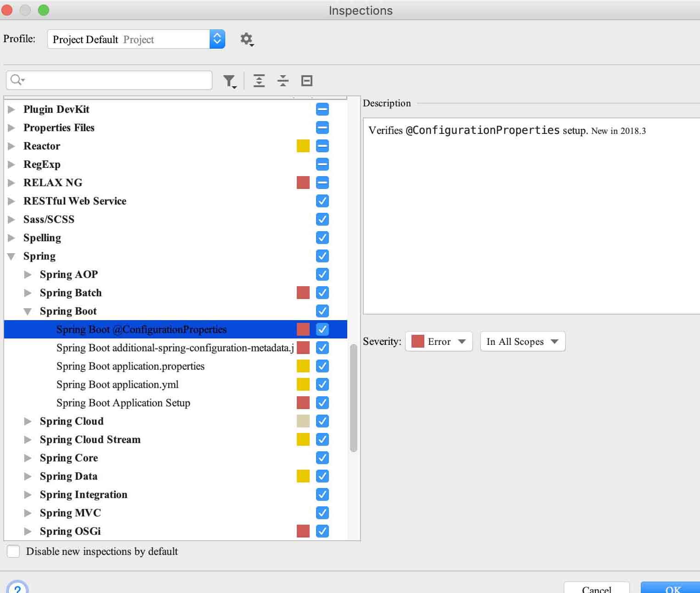Click inside the inspection search field
700x593 pixels.
click(110, 80)
